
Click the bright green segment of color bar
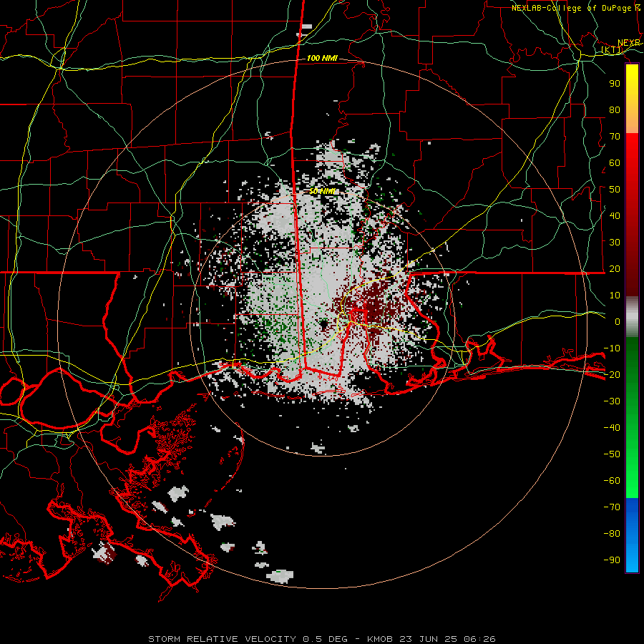point(632,472)
